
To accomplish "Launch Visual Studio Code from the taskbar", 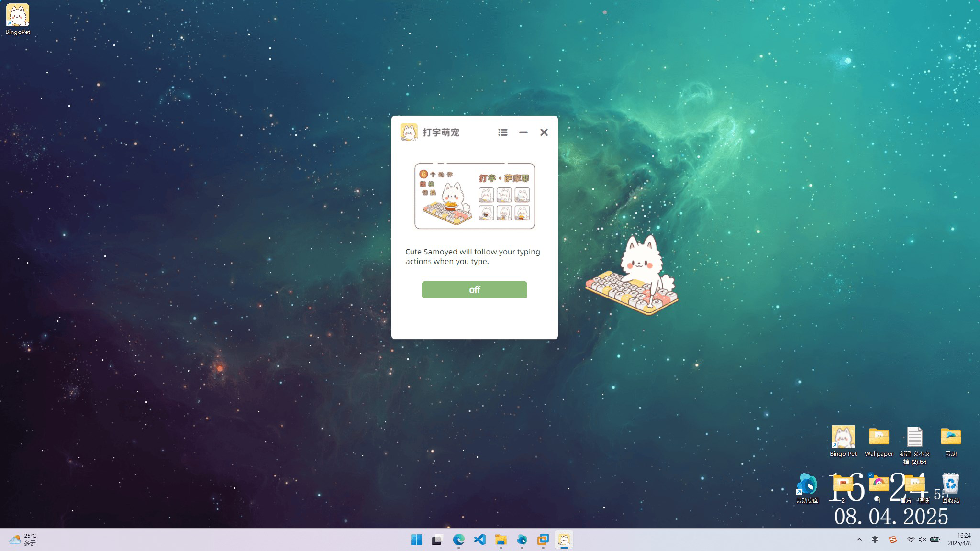I will click(479, 540).
